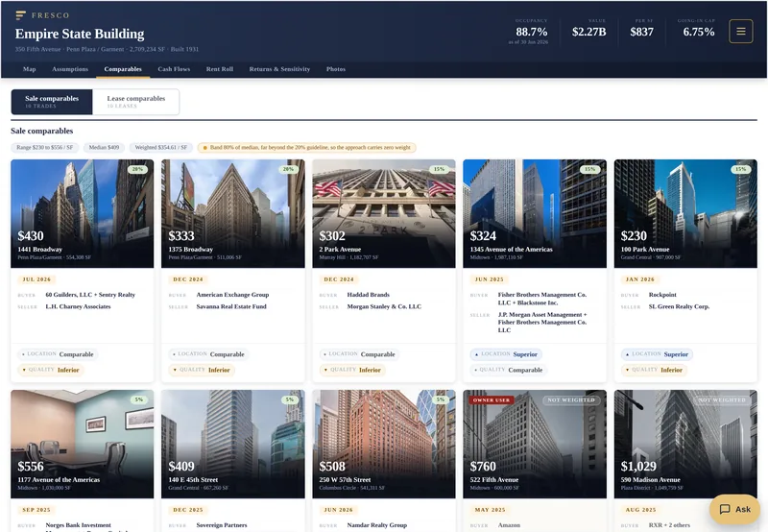Image resolution: width=768 pixels, height=532 pixels.
Task: Click the JUN 2025 date tag
Action: pos(490,279)
